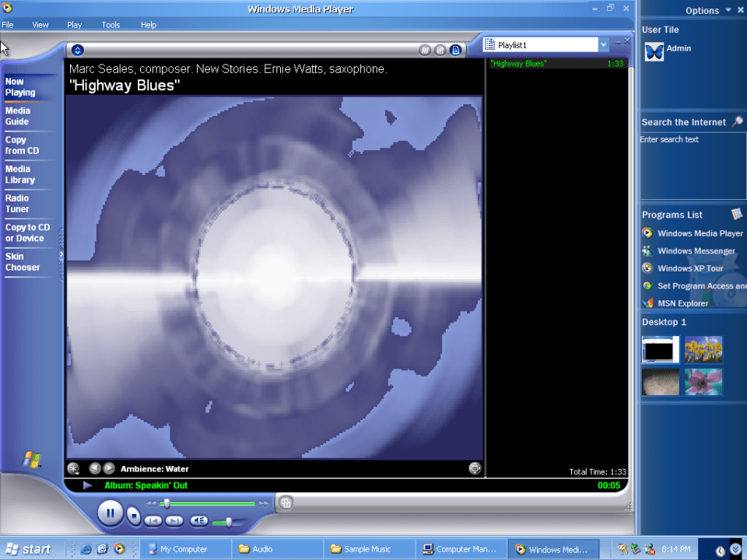Viewport: 747px width, 560px height.
Task: Pause the currently playing track
Action: coord(110,513)
